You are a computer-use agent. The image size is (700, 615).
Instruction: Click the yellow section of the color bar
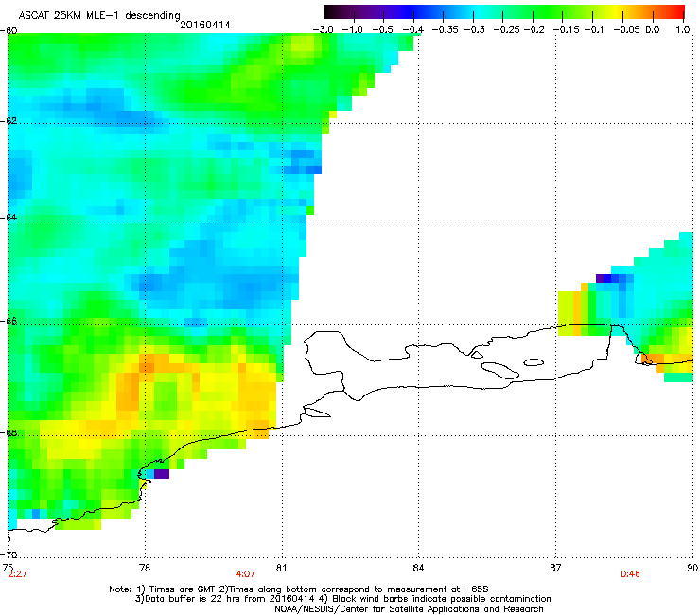[x=618, y=11]
